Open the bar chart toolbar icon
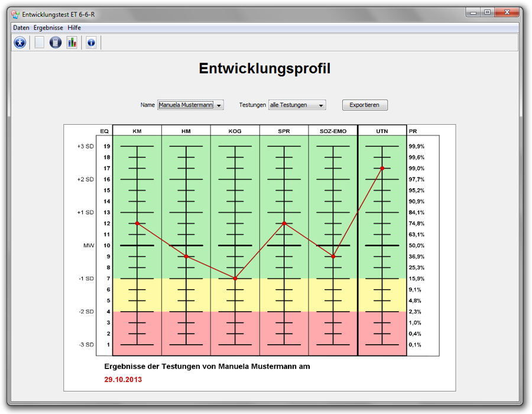This screenshot has width=532, height=414. coord(72,43)
